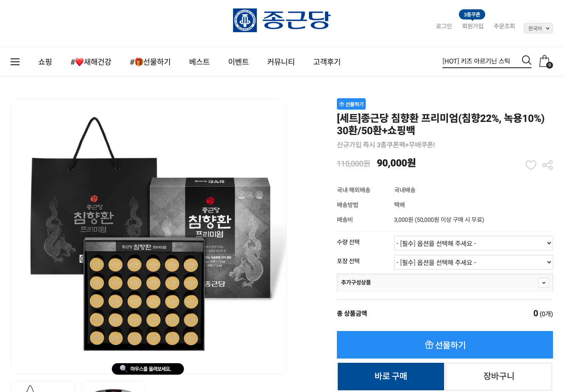Click the 종근당 logo
564x392 pixels.
pyautogui.click(x=282, y=20)
